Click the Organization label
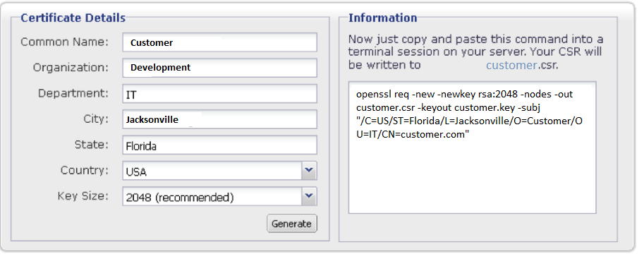Viewport: 644px width, 264px height. pos(71,68)
